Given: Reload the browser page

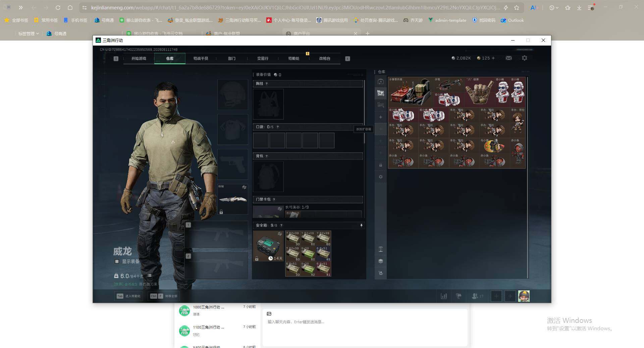Looking at the screenshot, I should 58,7.
